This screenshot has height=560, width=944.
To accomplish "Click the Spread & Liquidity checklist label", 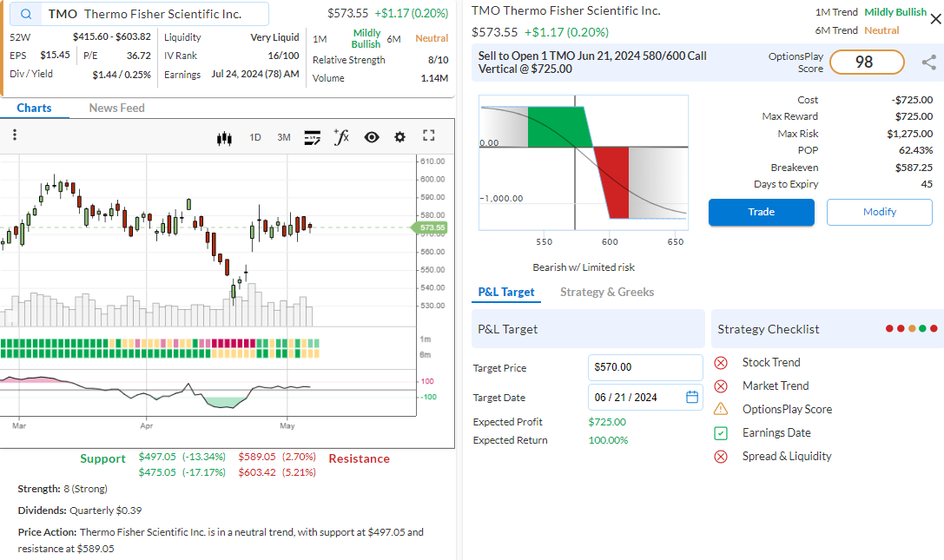I will click(787, 457).
